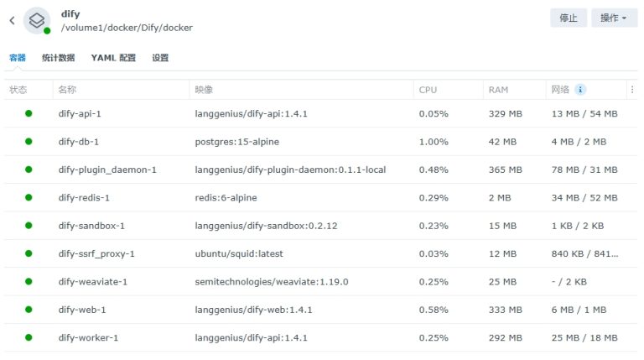Open the column options three-dot menu

click(632, 90)
